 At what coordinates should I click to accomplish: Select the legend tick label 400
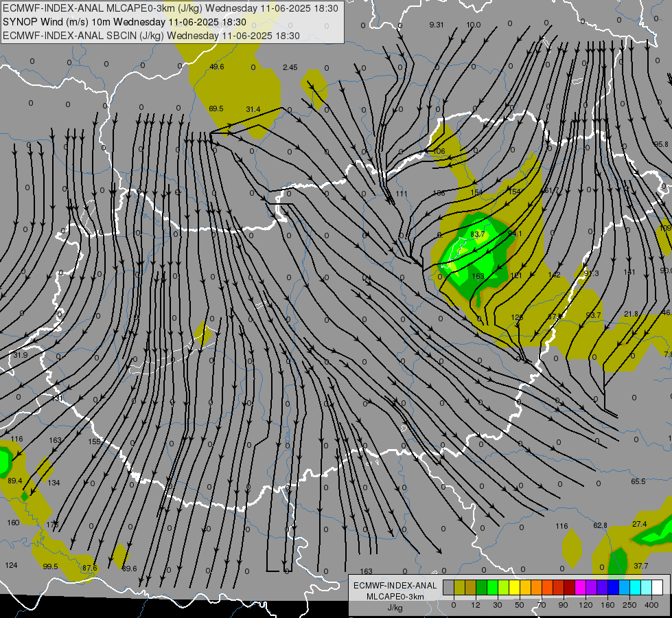pyautogui.click(x=652, y=605)
